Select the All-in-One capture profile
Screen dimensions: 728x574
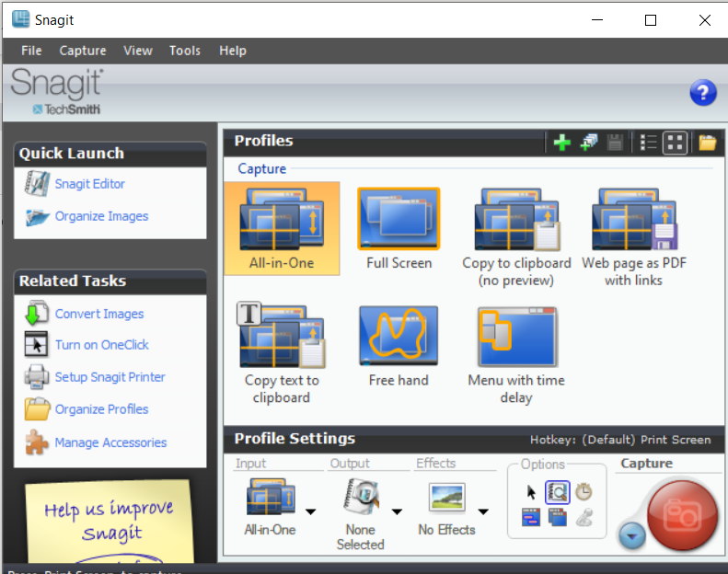click(x=282, y=229)
